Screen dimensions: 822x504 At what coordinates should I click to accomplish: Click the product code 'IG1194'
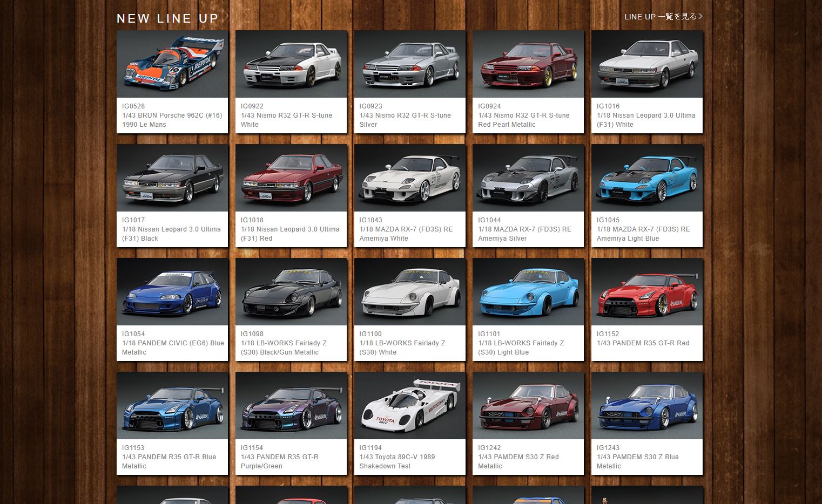pyautogui.click(x=371, y=448)
